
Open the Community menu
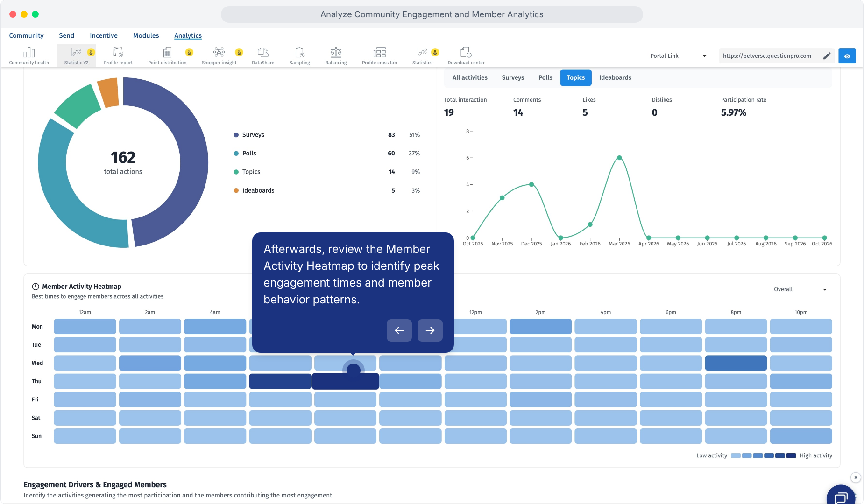(26, 35)
